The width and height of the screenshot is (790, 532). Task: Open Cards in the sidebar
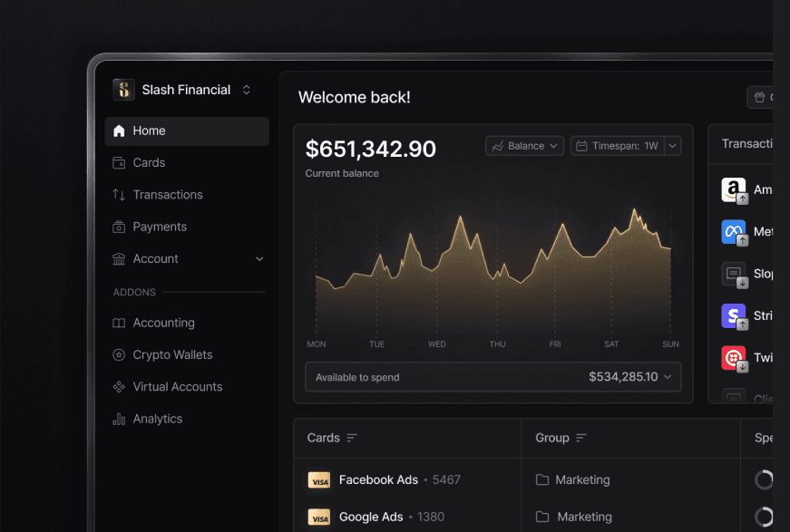coord(187,162)
